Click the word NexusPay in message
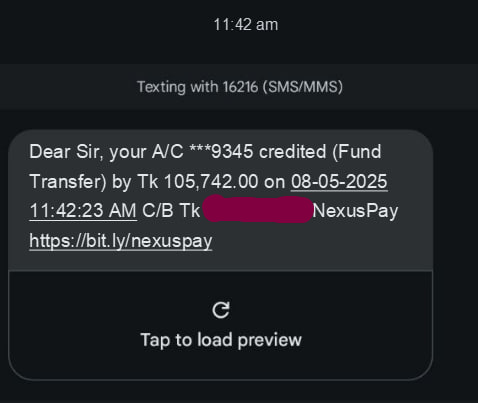 click(355, 211)
